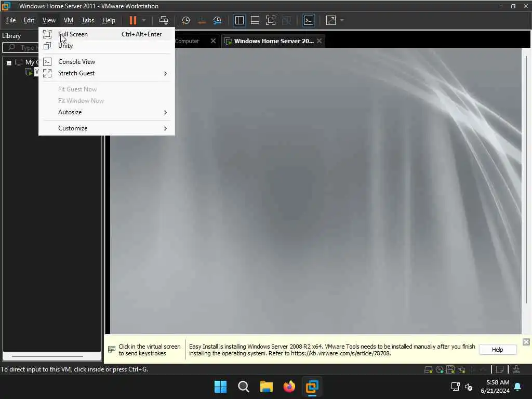Image resolution: width=532 pixels, height=399 pixels.
Task: Collapse the My Computer tree node
Action: pos(9,63)
